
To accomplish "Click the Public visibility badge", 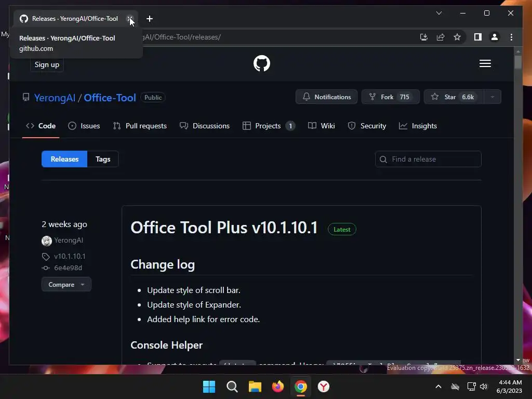I will 153,97.
